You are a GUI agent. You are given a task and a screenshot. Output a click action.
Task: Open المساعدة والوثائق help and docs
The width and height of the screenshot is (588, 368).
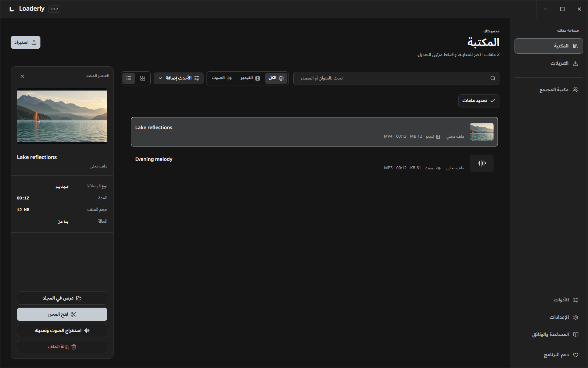coord(549,335)
